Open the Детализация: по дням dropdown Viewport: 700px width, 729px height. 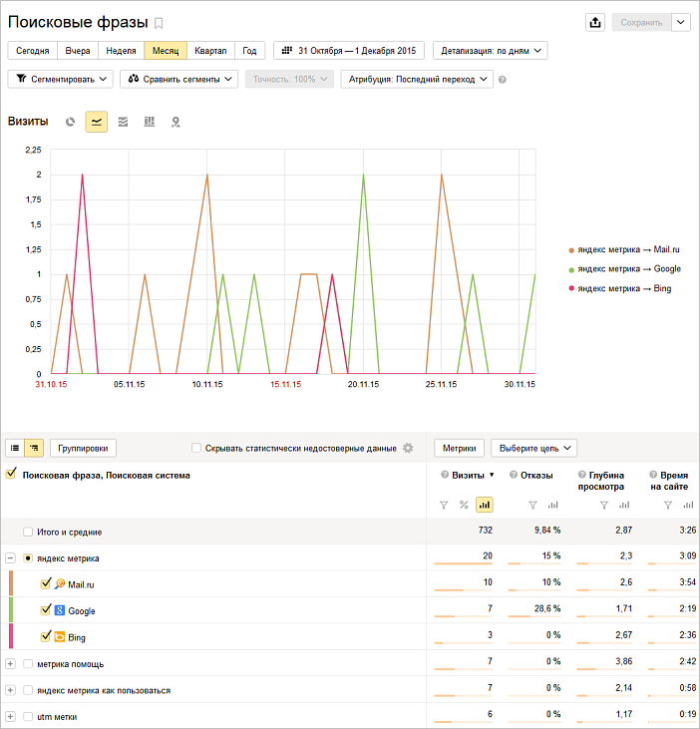pyautogui.click(x=491, y=51)
